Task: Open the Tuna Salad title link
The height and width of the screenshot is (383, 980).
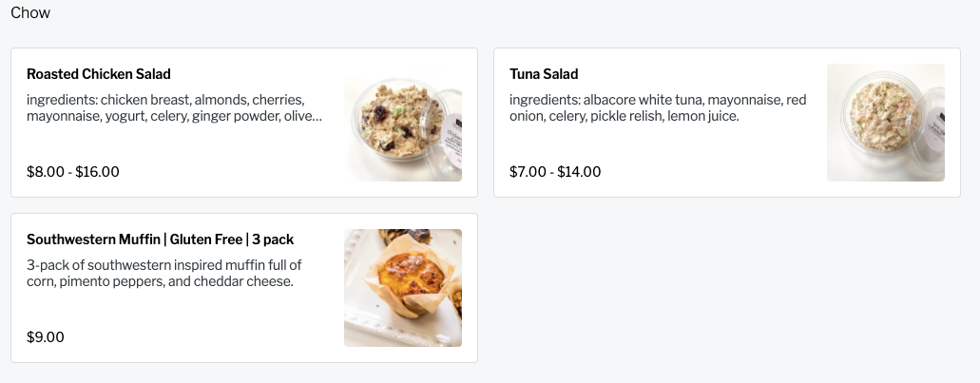Action: (x=544, y=74)
